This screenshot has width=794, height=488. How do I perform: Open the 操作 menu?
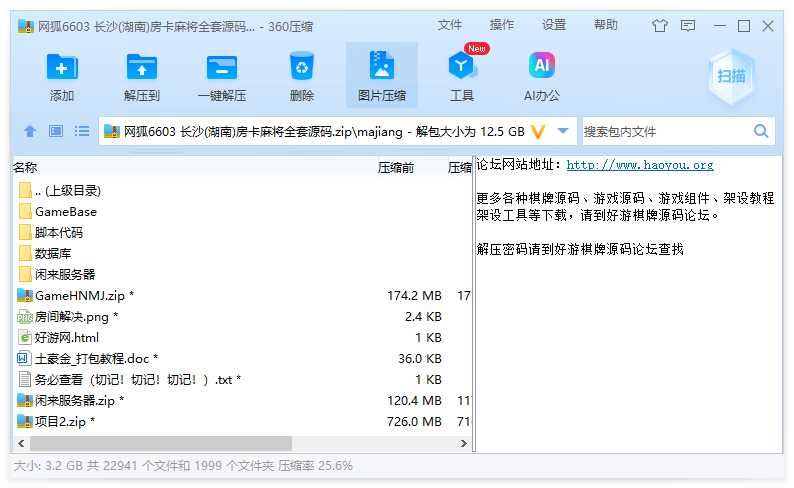click(502, 25)
